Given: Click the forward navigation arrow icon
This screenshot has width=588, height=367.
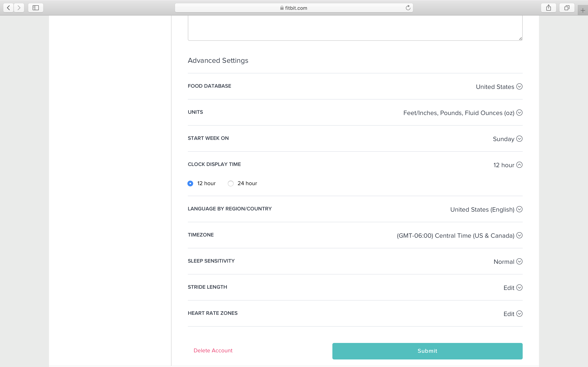Looking at the screenshot, I should (19, 8).
